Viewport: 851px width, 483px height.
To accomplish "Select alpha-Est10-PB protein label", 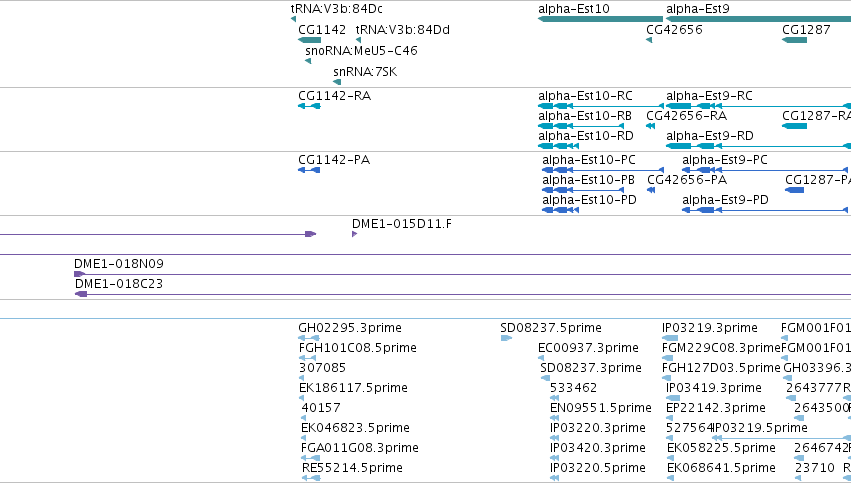I will [x=588, y=180].
